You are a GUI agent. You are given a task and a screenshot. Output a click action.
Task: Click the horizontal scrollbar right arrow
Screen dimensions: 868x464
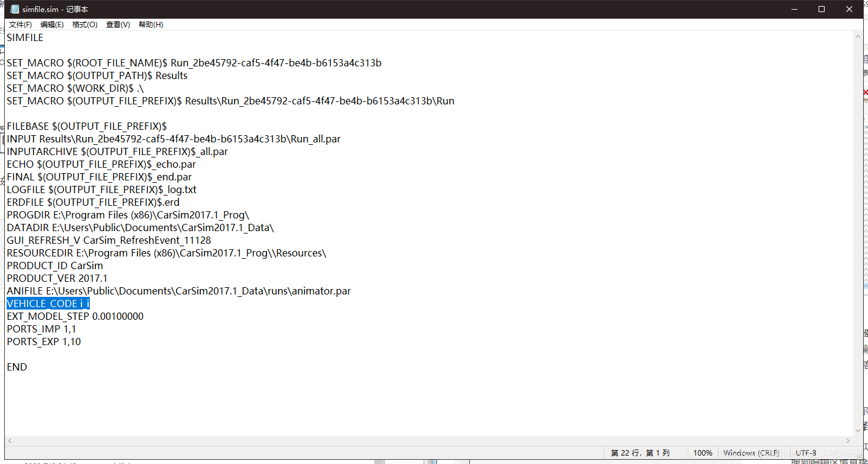[x=848, y=441]
